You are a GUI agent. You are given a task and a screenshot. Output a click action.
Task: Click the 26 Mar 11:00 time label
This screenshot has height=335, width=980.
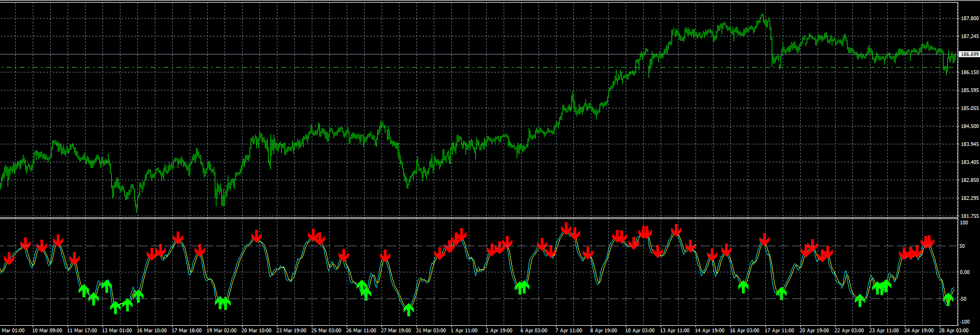tap(361, 331)
